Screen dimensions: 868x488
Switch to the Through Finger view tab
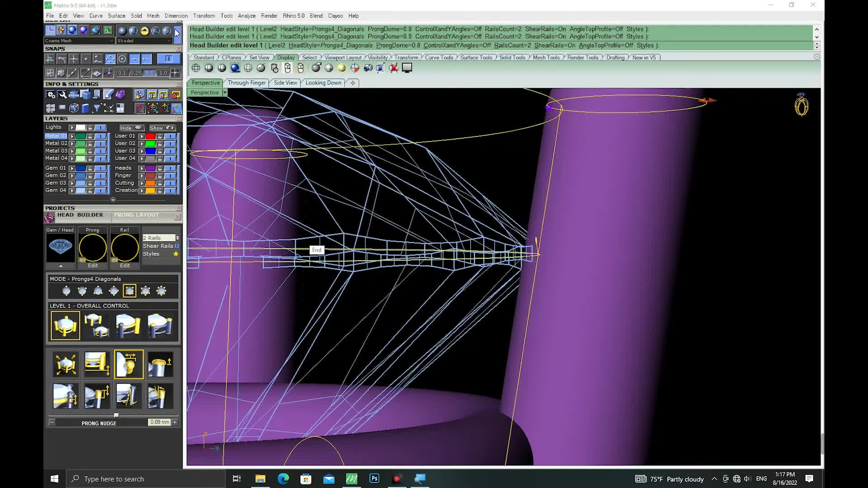246,83
